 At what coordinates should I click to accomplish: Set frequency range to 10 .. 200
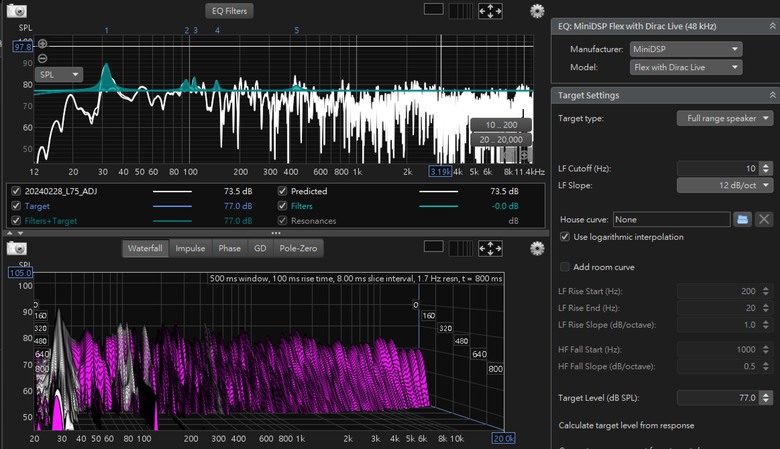501,125
